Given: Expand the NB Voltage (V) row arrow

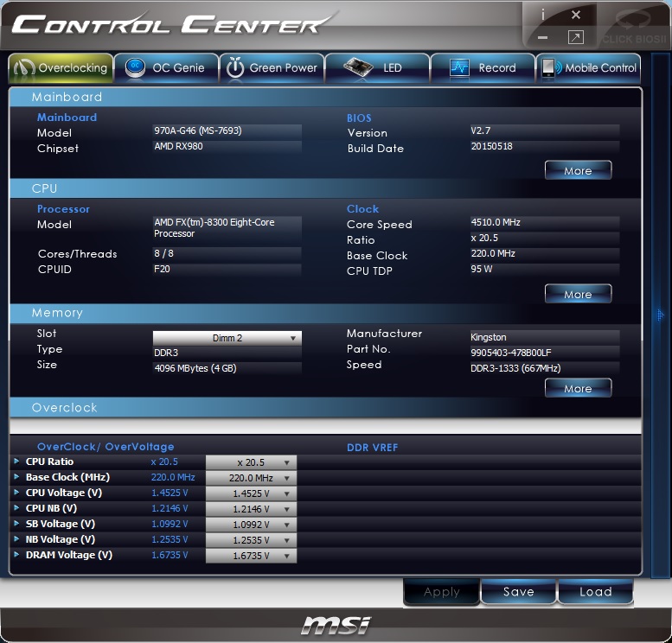Looking at the screenshot, I should click(x=16, y=538).
